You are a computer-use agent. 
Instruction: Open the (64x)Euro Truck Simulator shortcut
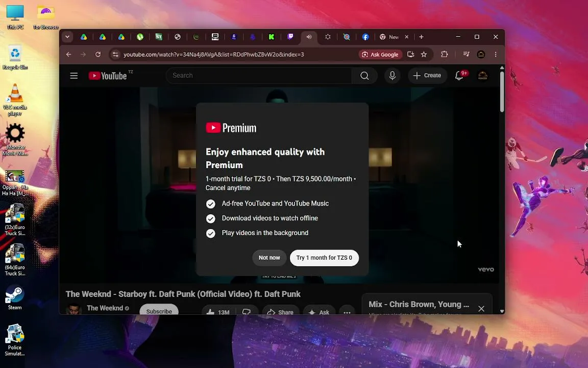click(15, 260)
